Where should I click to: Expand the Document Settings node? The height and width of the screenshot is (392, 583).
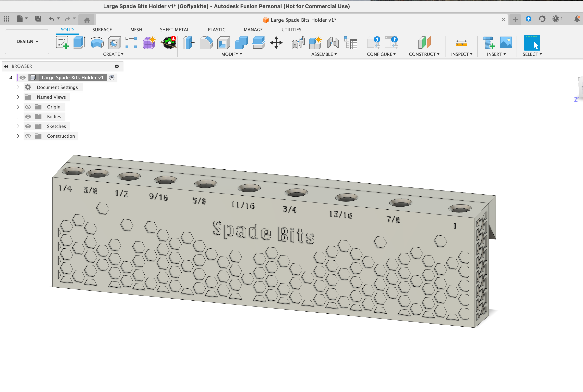click(x=17, y=87)
